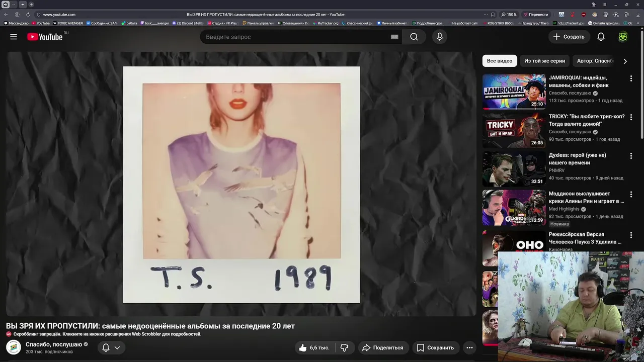
Task: Select the Все видео chip
Action: (x=500, y=61)
